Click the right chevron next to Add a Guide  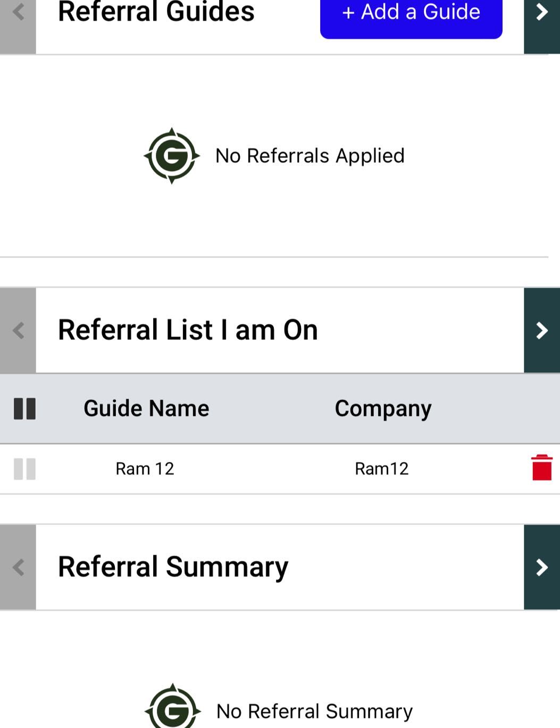pos(541,13)
